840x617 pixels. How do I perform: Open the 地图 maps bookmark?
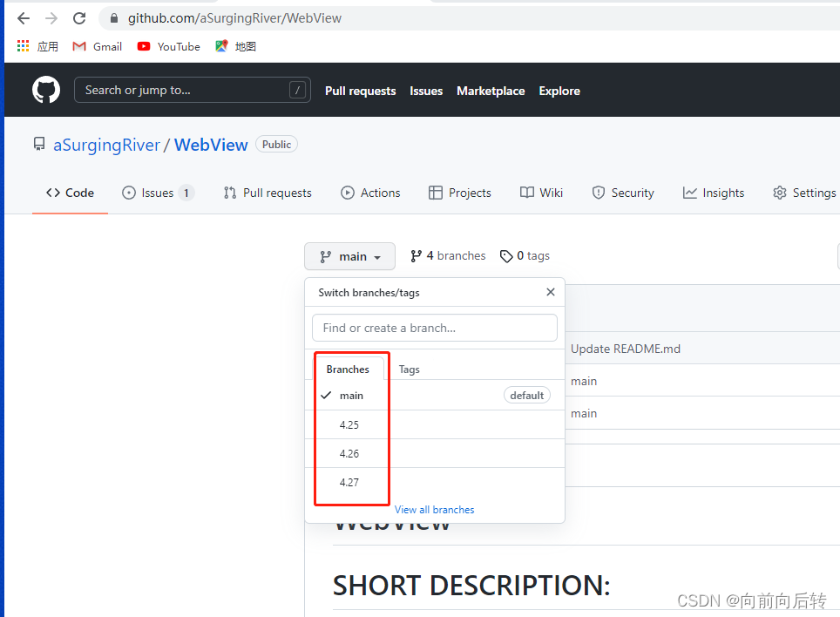coord(236,46)
